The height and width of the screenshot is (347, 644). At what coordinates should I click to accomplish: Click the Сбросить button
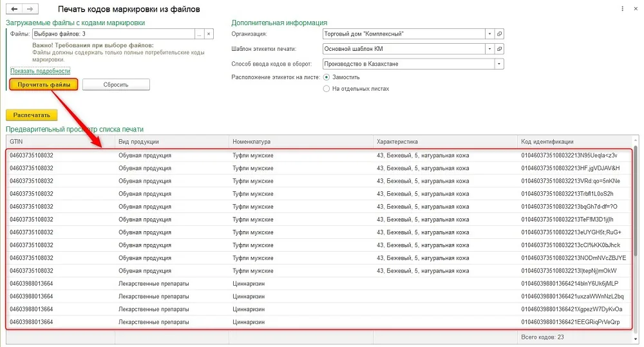point(116,84)
